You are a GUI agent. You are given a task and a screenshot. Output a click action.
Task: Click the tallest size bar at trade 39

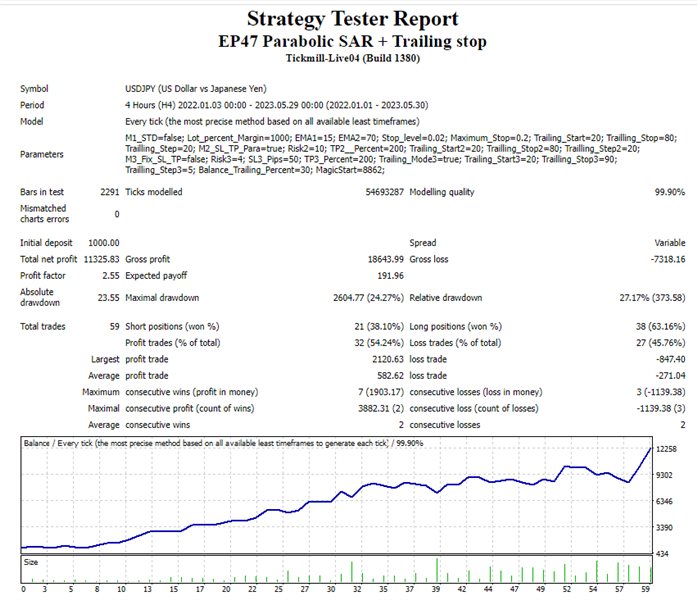437,571
